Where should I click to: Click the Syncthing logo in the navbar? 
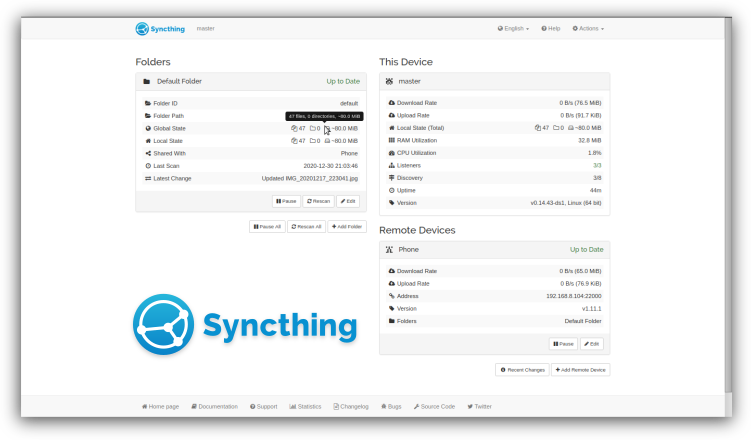click(x=160, y=29)
